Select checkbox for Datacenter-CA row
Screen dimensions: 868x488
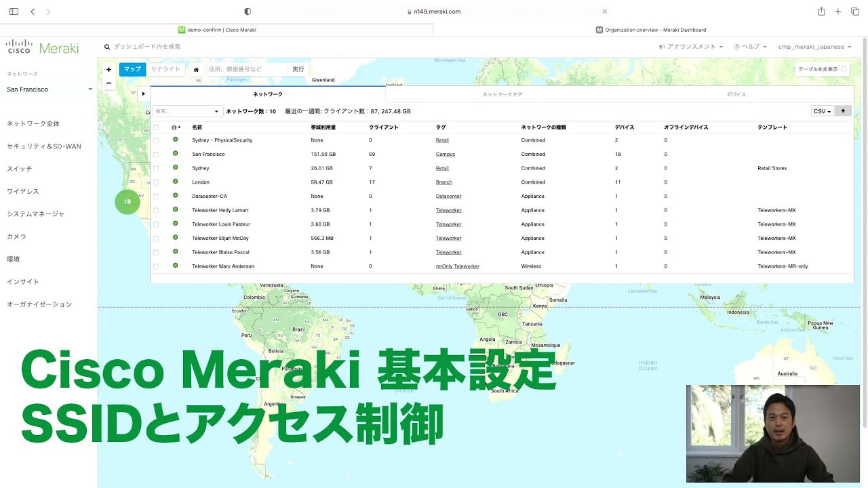(x=156, y=197)
